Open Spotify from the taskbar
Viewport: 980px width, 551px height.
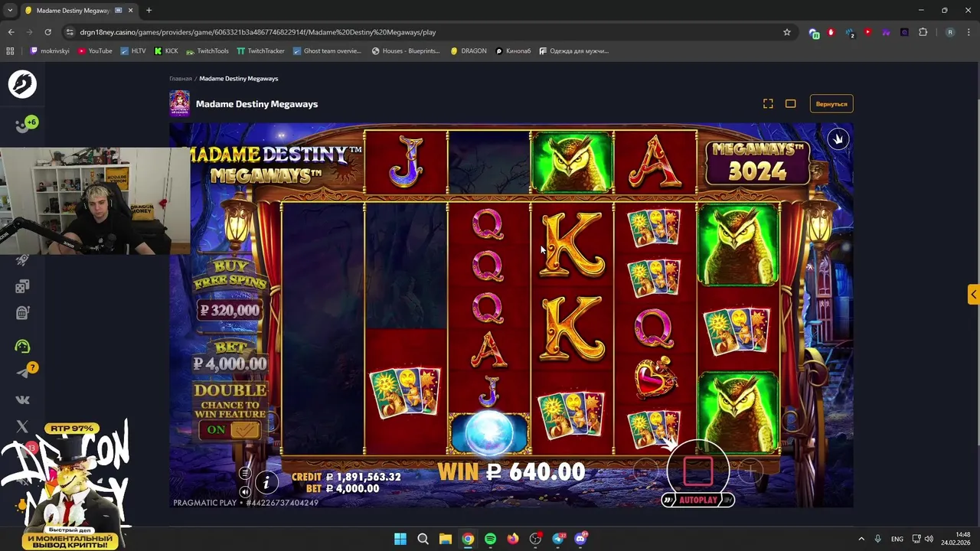point(490,539)
